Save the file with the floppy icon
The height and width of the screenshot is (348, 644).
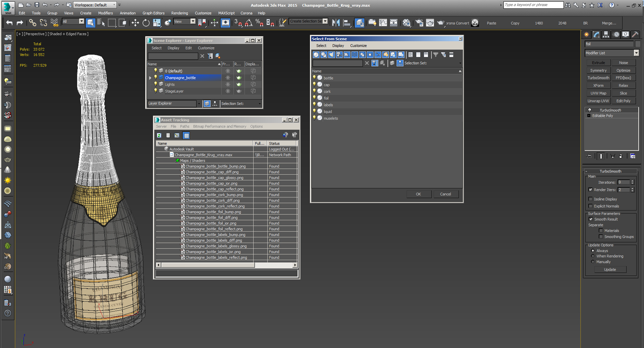(37, 5)
